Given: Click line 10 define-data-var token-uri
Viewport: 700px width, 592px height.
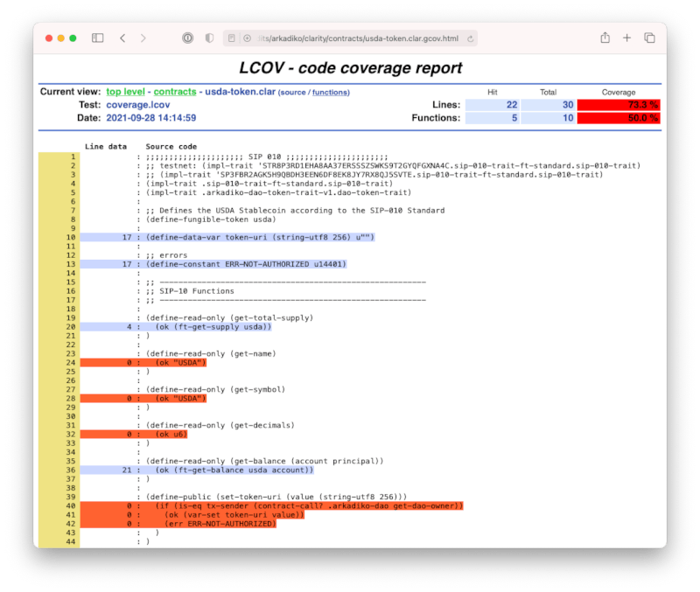Looking at the screenshot, I should click(x=260, y=237).
